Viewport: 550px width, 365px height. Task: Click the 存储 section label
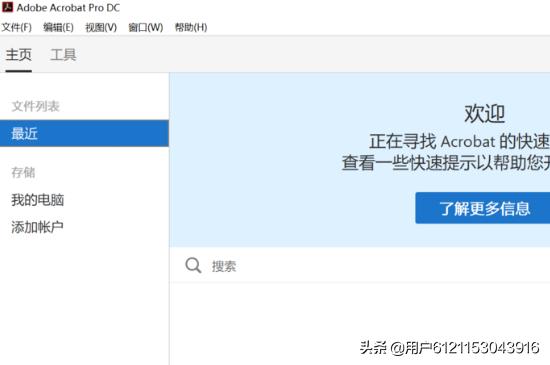pos(23,172)
